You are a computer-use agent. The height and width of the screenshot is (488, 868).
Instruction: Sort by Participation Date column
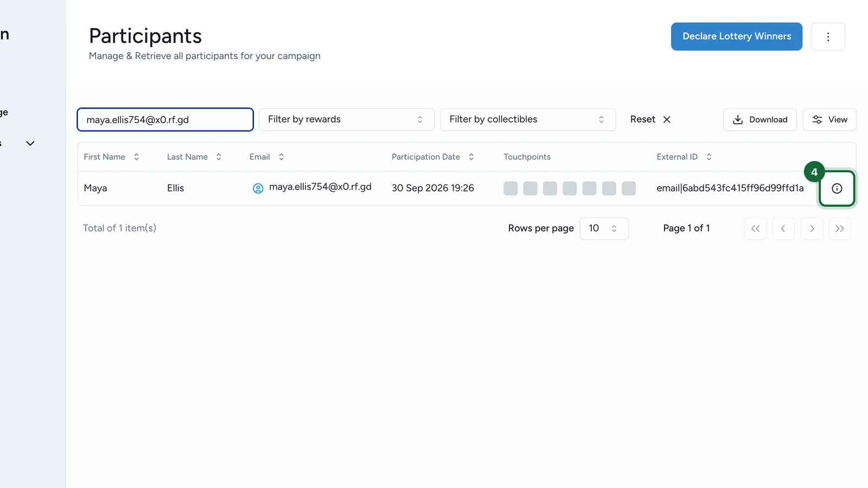point(433,157)
